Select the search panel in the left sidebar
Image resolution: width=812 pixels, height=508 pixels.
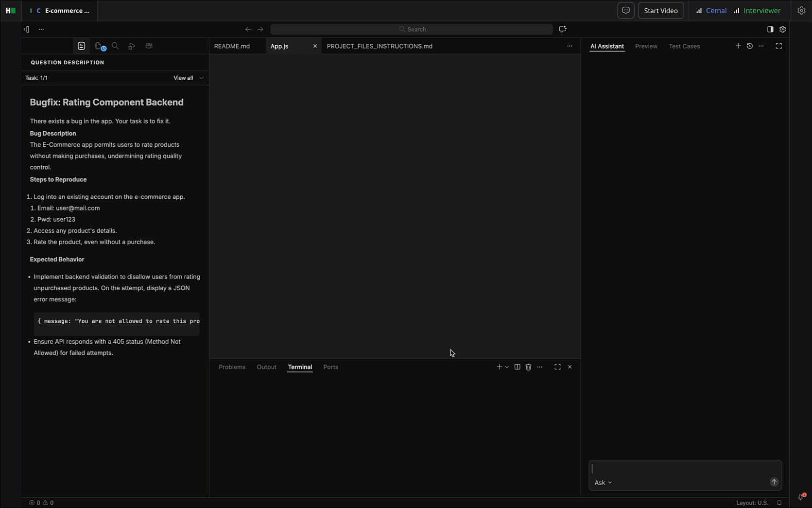(x=115, y=46)
